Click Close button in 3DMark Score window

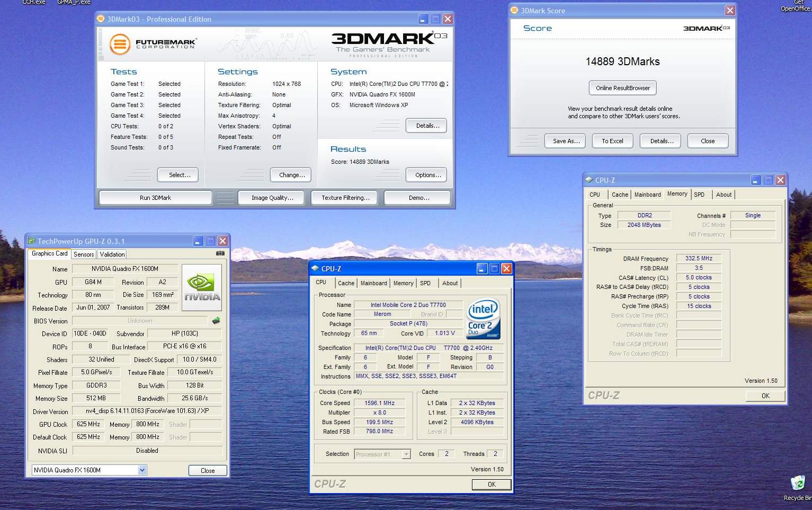pos(708,141)
